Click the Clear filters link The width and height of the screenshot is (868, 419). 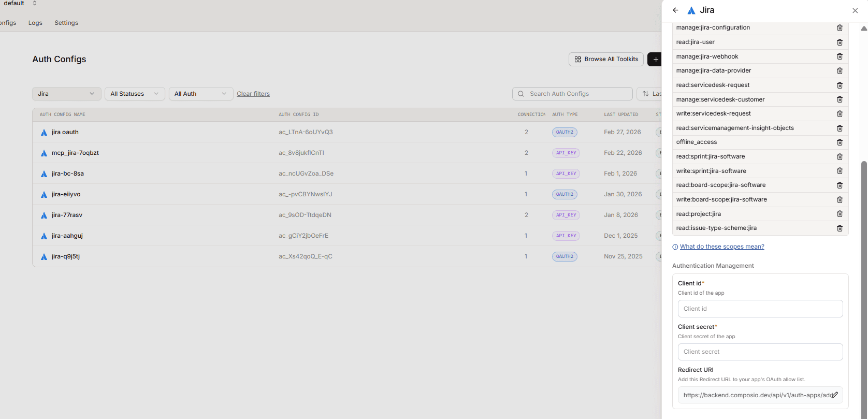(x=253, y=94)
